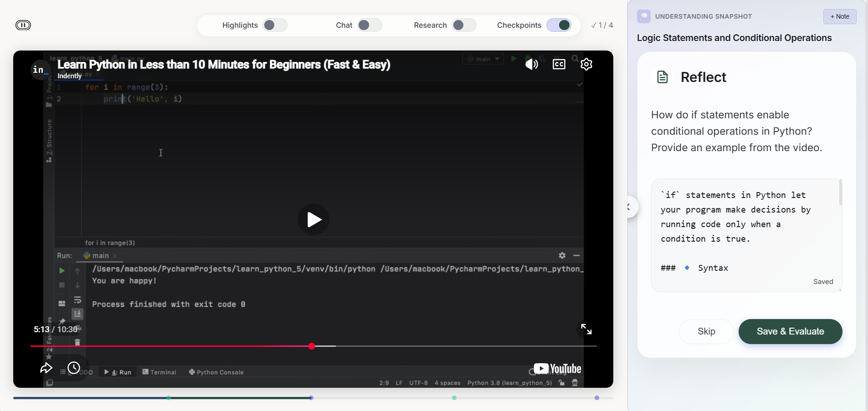This screenshot has height=411, width=868.
Task: Click the red video progress scrubber handle
Action: (312, 346)
